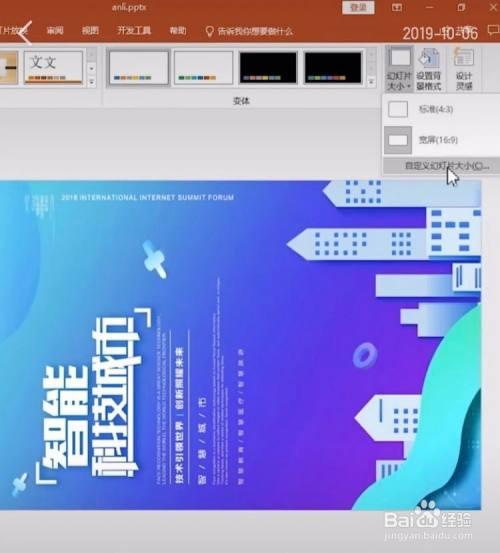Click the Tell Me search box
Image resolution: width=500 pixels, height=553 pixels.
pos(249,31)
